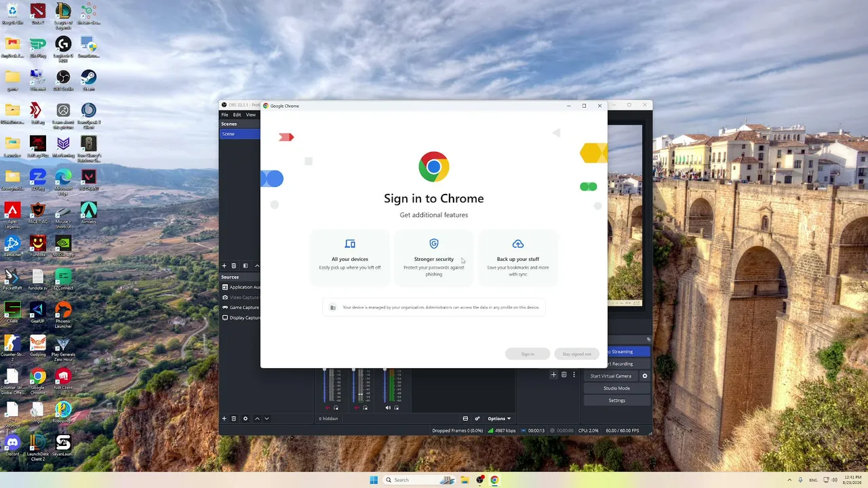Open the Steam desktop shortcut
The width and height of the screenshot is (868, 488).
(x=89, y=80)
